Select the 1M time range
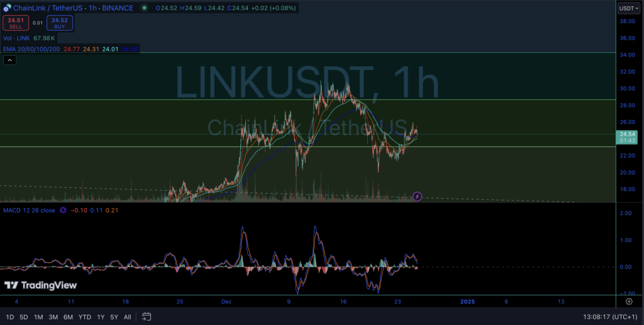 [x=38, y=317]
